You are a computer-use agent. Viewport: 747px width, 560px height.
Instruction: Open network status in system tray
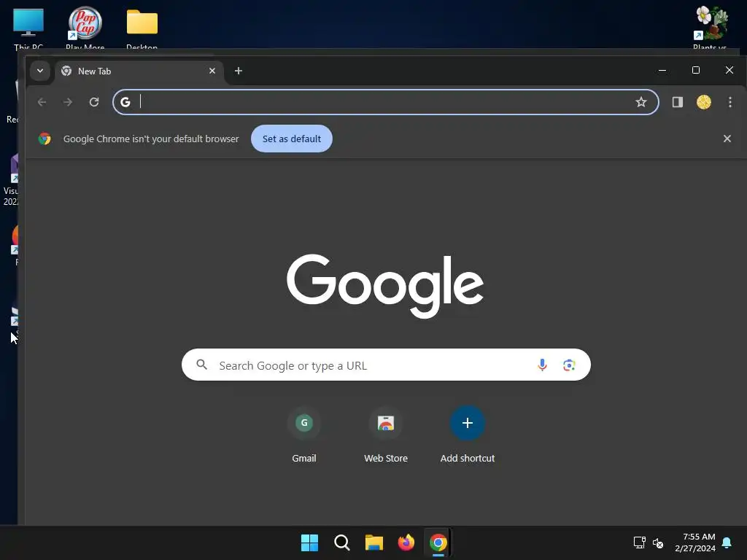pyautogui.click(x=639, y=542)
